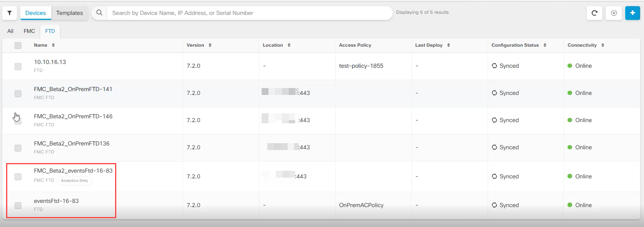Switch to the Templates tab
This screenshot has width=644, height=227.
pos(69,13)
